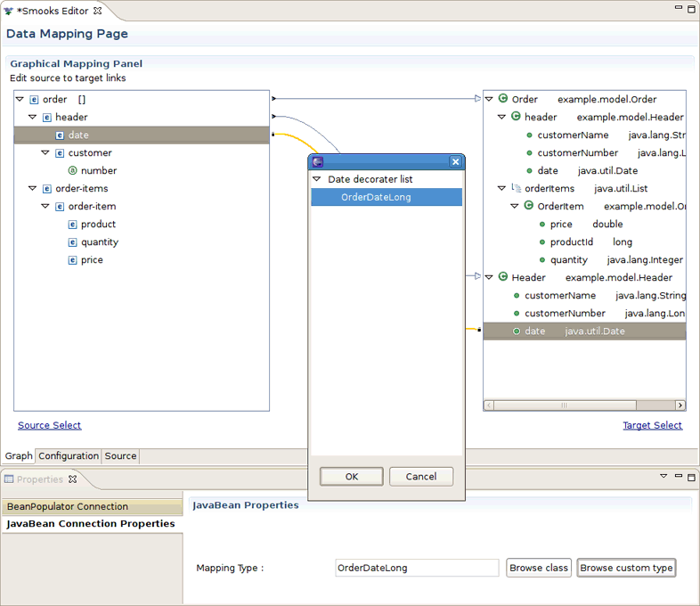
Task: Select OrderDateLong in the decorater list
Action: click(x=387, y=197)
